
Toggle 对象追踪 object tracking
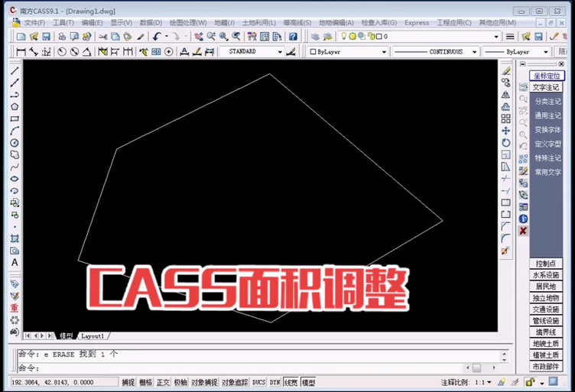235,383
